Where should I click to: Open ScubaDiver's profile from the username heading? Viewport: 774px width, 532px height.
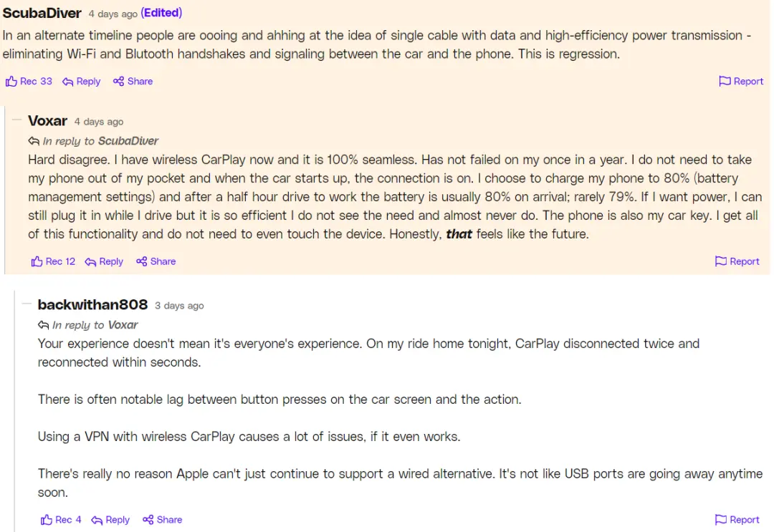click(42, 13)
